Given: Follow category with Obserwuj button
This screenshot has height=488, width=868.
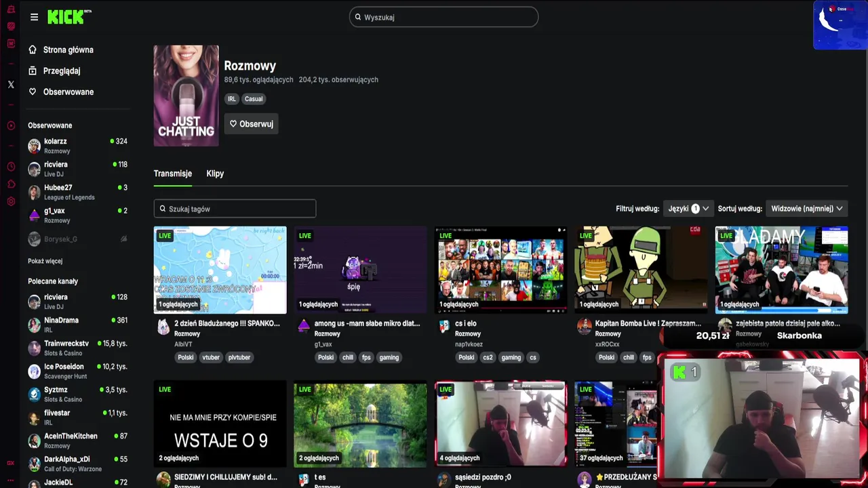Looking at the screenshot, I should 251,124.
